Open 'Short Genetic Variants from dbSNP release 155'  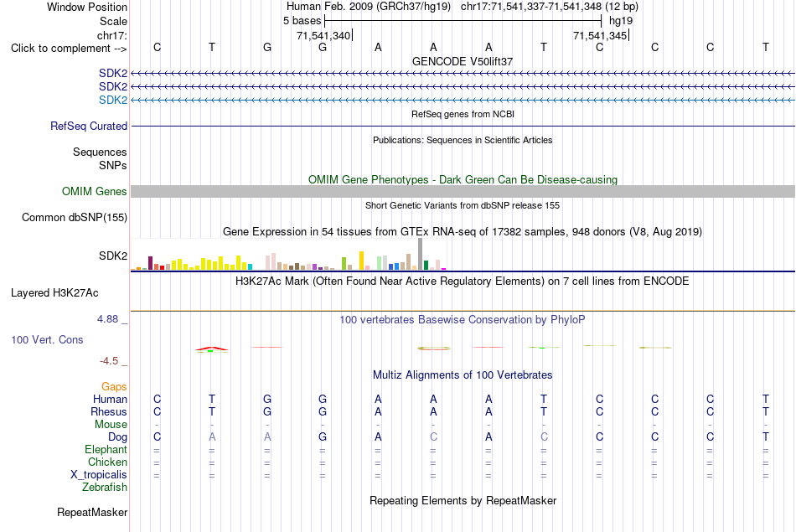pyautogui.click(x=463, y=205)
